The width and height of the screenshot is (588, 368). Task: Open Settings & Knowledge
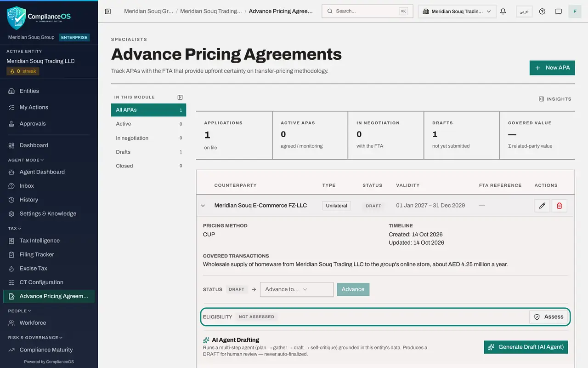tap(49, 213)
